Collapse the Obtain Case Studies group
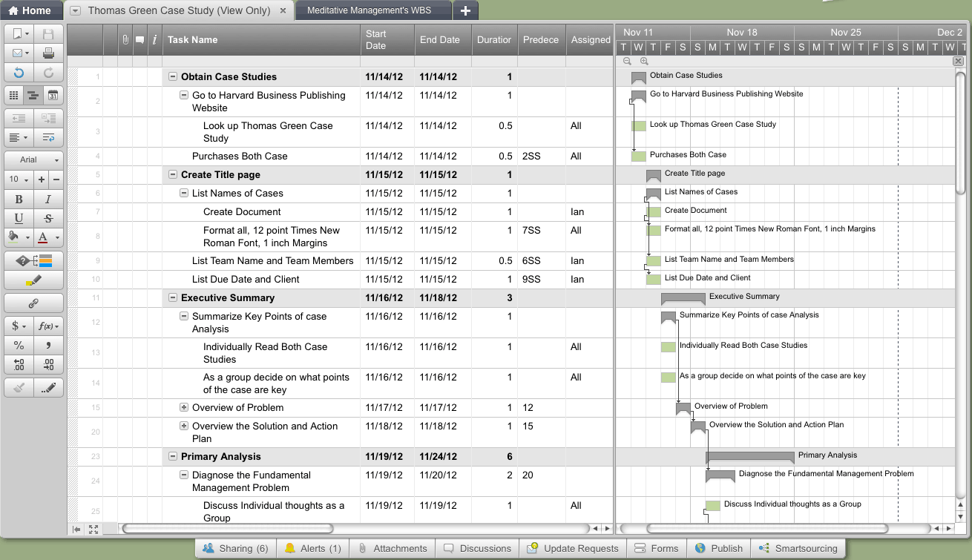Screen dimensions: 972x560 click(173, 76)
